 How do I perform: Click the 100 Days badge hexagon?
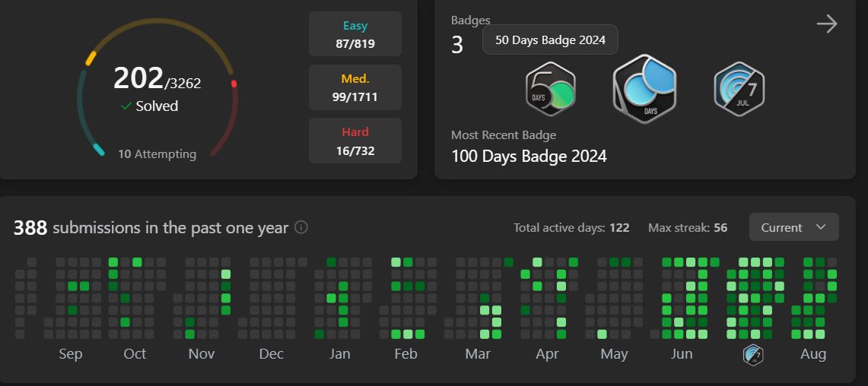[644, 88]
